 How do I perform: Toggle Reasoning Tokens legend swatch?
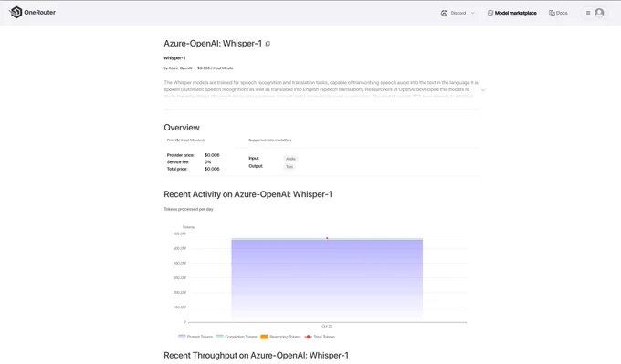[264, 337]
